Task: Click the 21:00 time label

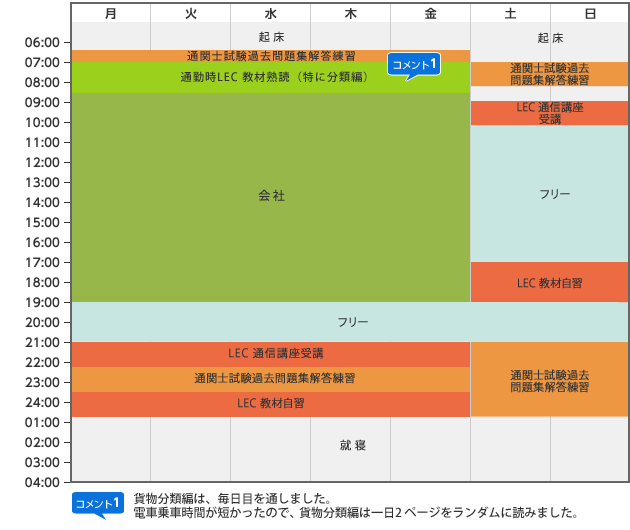Action: tap(42, 342)
